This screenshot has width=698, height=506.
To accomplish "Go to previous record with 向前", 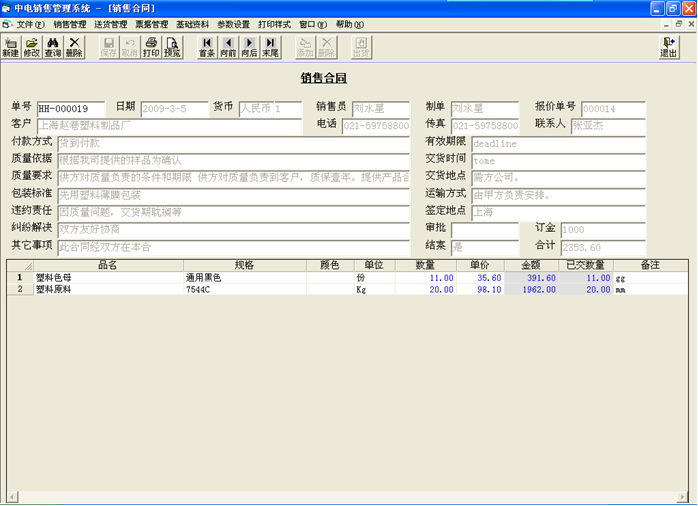I will (x=228, y=47).
